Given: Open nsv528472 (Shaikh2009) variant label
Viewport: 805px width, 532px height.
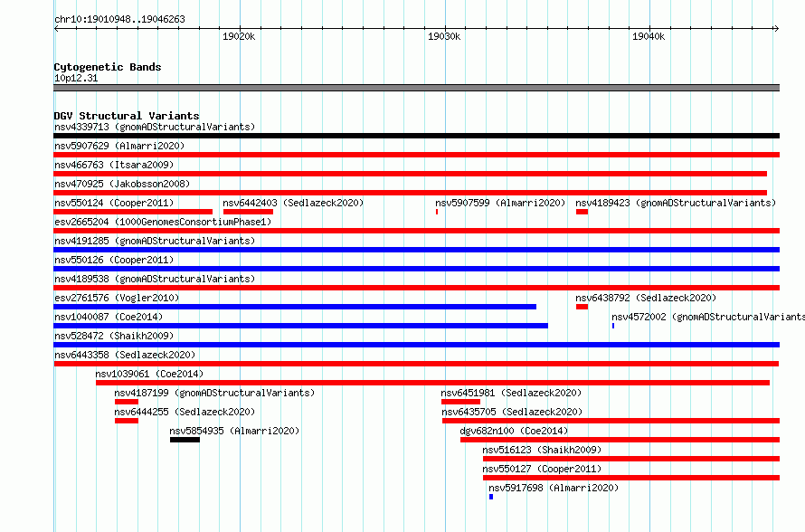Looking at the screenshot, I should coord(114,336).
